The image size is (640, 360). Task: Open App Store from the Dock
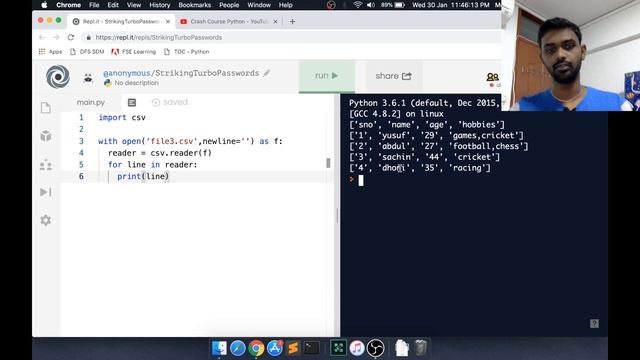[275, 348]
